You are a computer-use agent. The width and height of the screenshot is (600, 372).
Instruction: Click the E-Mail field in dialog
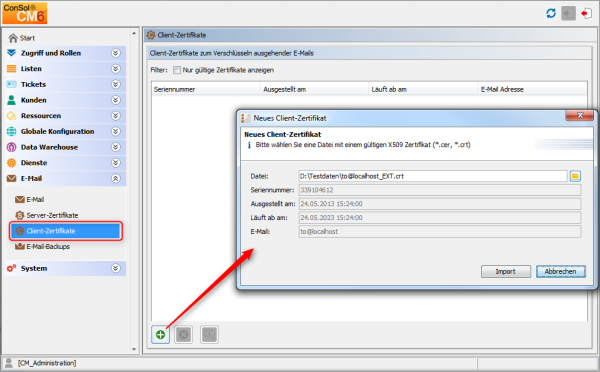[440, 231]
